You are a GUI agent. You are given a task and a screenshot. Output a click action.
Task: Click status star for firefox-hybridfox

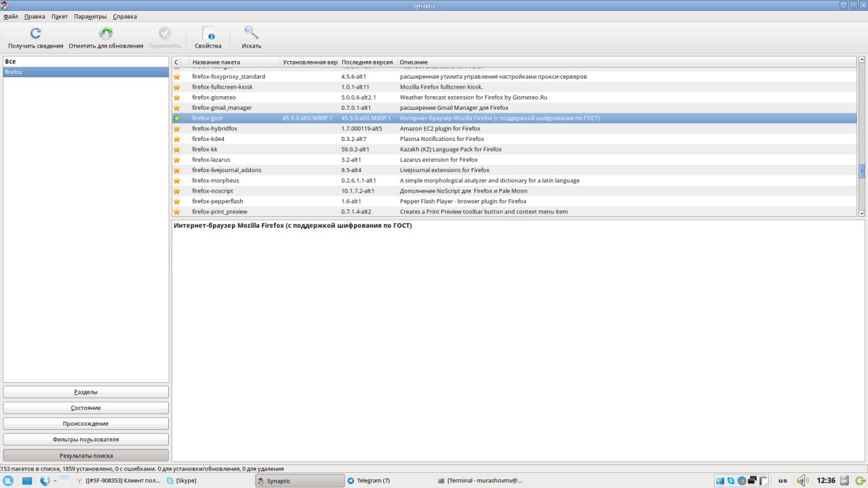click(x=177, y=129)
